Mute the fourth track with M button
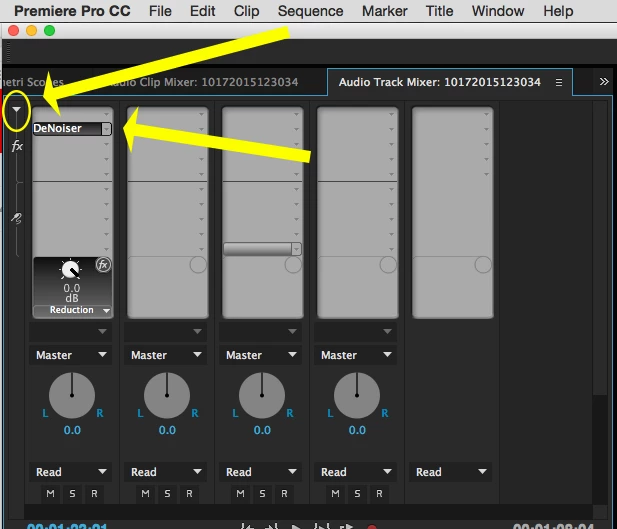The height and width of the screenshot is (529, 617). pyautogui.click(x=335, y=493)
